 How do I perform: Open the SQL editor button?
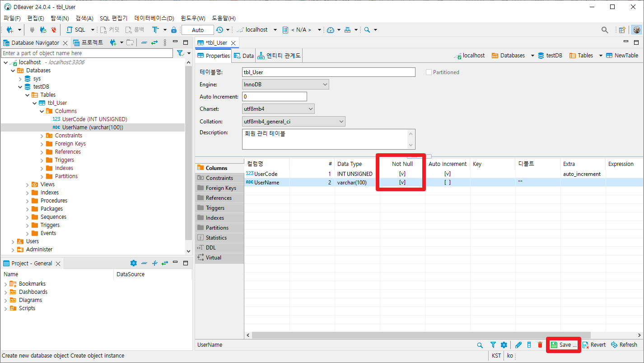pyautogui.click(x=76, y=30)
